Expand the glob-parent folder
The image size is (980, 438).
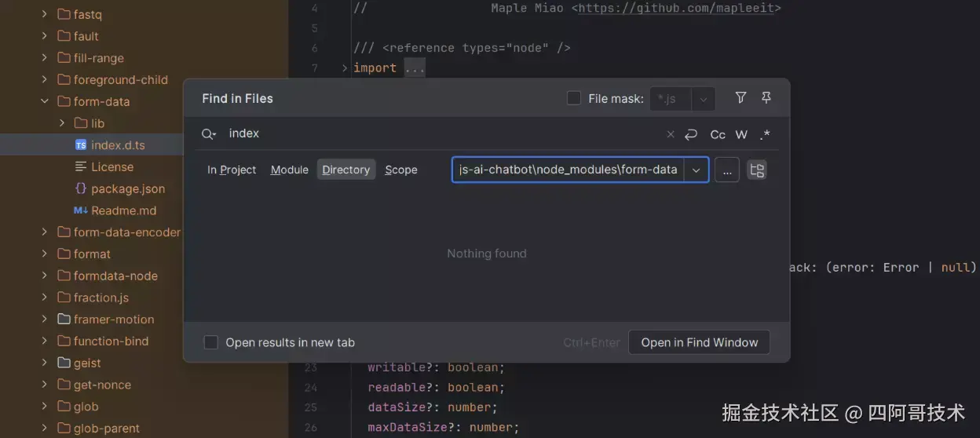tap(45, 428)
